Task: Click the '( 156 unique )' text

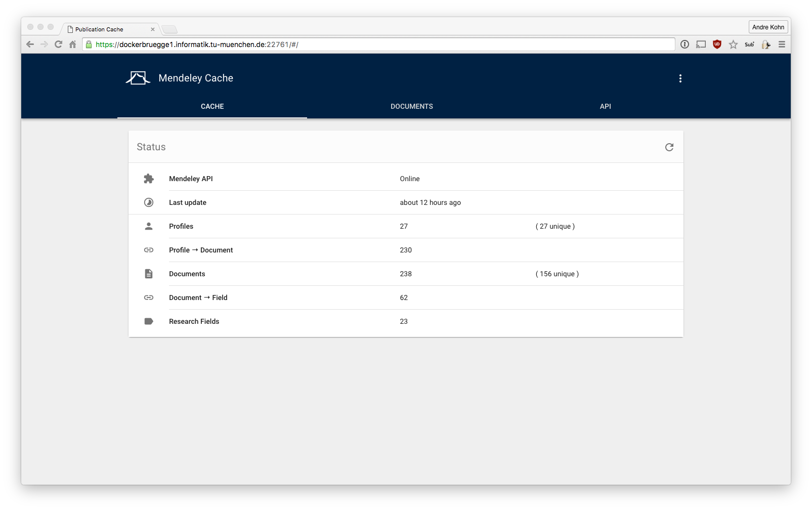Action: click(x=557, y=274)
